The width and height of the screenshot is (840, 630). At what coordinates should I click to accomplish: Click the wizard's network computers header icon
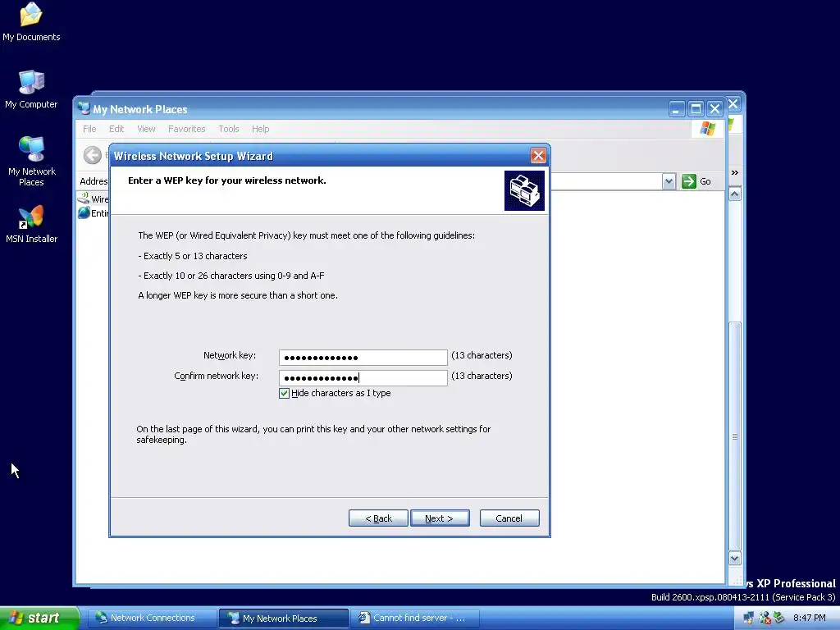tap(524, 190)
